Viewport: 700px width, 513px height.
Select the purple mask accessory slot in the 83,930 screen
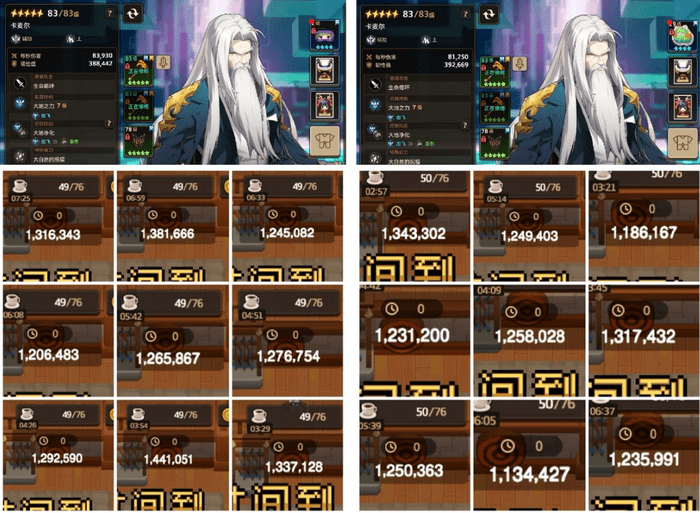pos(325,34)
